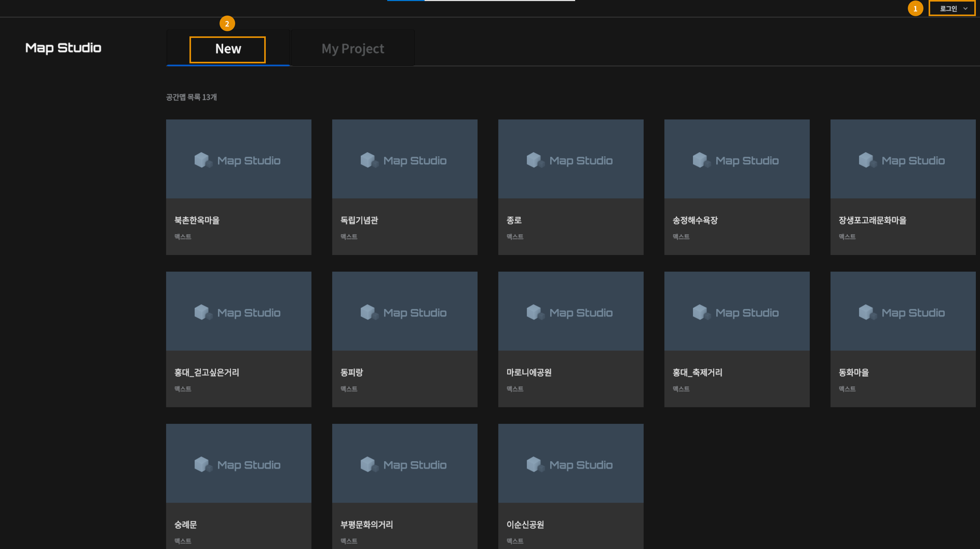Click the 동피랑 card title
Screen dimensions: 980x549
[351, 372]
